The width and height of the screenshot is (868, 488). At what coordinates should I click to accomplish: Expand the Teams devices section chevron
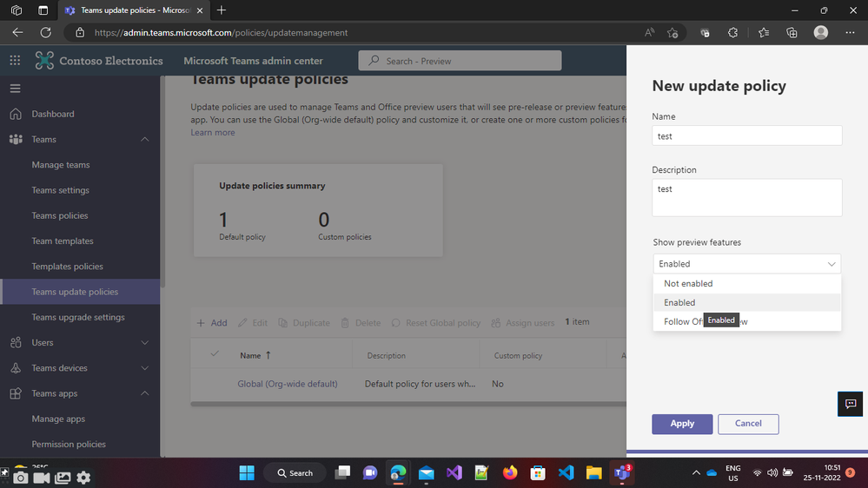coord(144,368)
